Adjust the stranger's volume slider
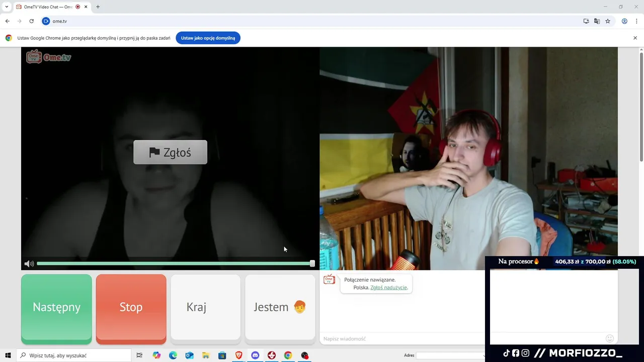This screenshot has width=644, height=362. 175,263
